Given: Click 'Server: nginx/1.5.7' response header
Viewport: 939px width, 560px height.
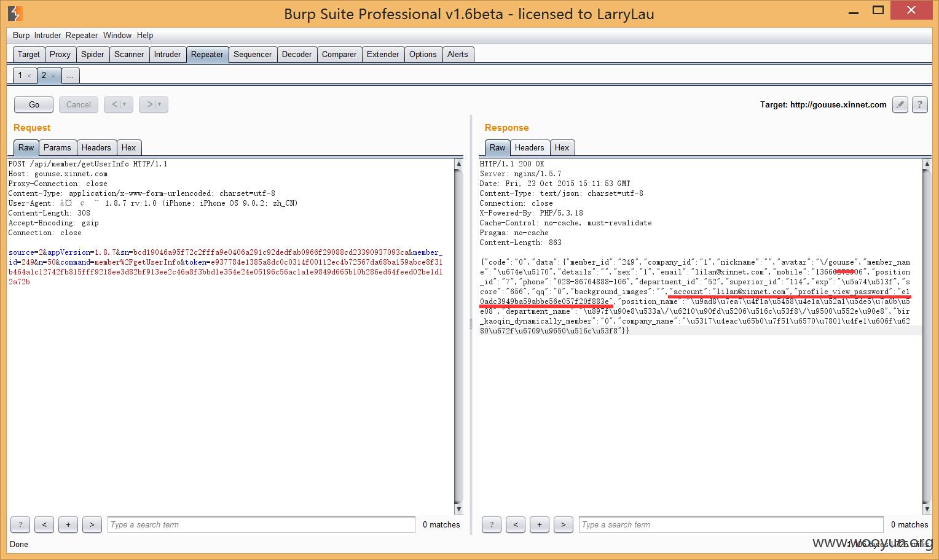Looking at the screenshot, I should (521, 174).
